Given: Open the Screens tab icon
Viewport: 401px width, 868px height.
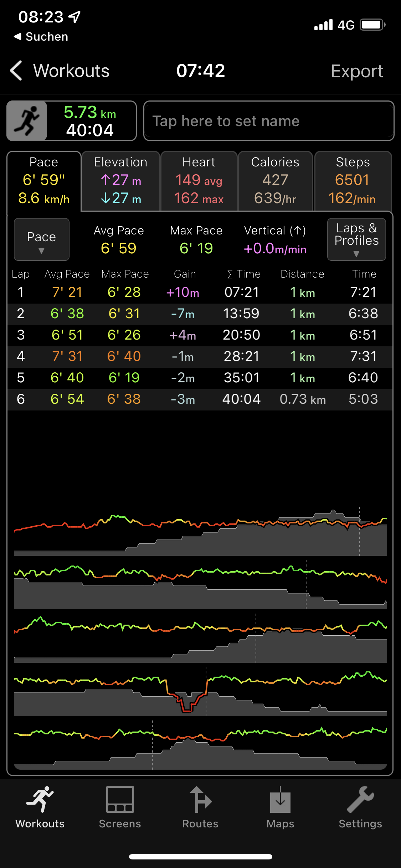Looking at the screenshot, I should click(120, 800).
